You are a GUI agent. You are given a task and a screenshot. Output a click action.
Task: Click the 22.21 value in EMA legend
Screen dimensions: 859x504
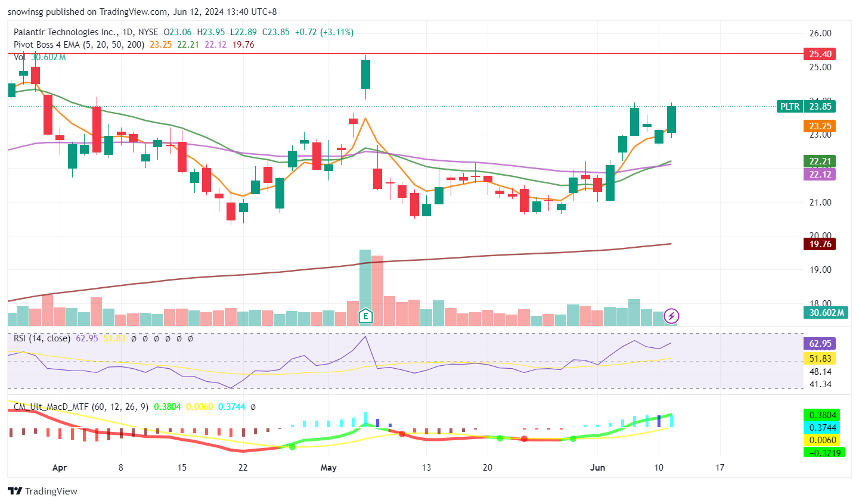pyautogui.click(x=188, y=45)
